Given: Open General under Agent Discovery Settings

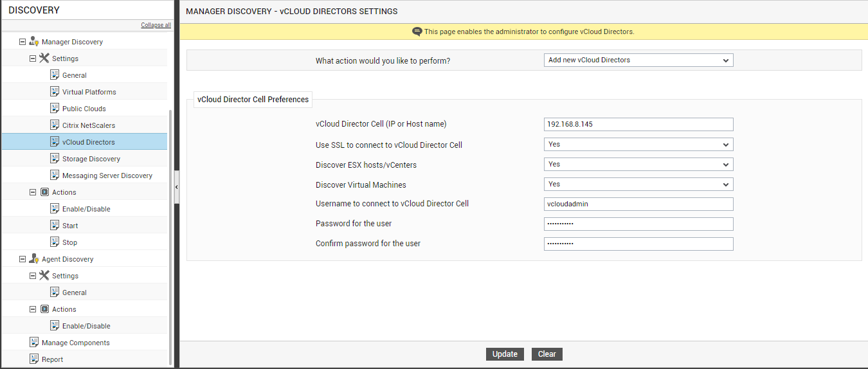Looking at the screenshot, I should tap(75, 292).
